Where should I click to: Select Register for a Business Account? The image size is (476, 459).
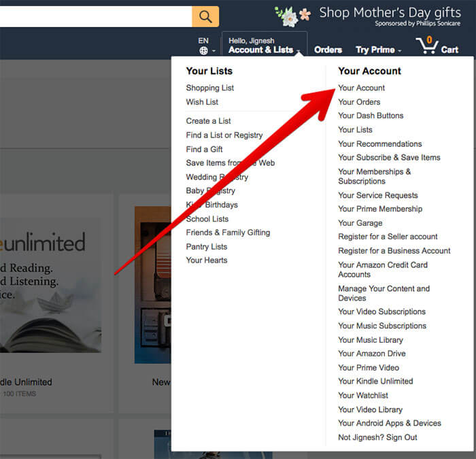point(394,251)
